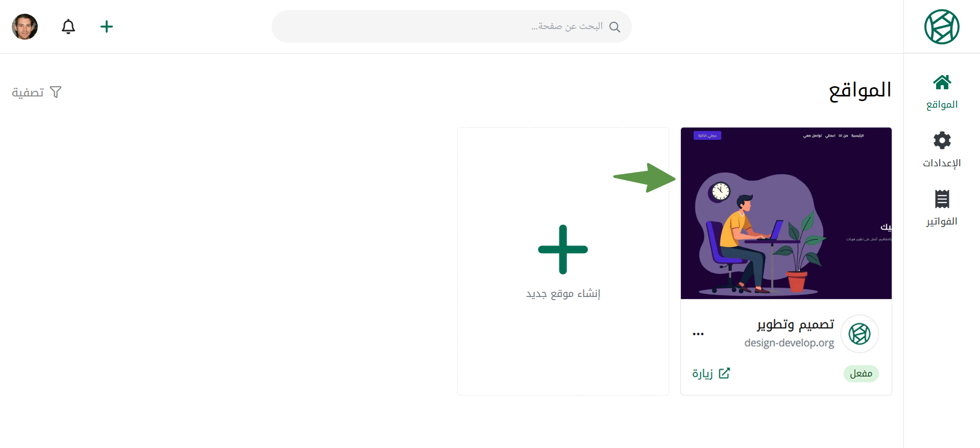Open الإعدادات gear icon in sidebar
The image size is (980, 448).
(942, 140)
